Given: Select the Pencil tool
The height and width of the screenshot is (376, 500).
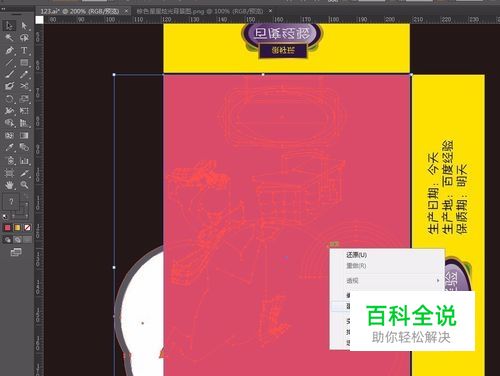Looking at the screenshot, I should [24, 74].
